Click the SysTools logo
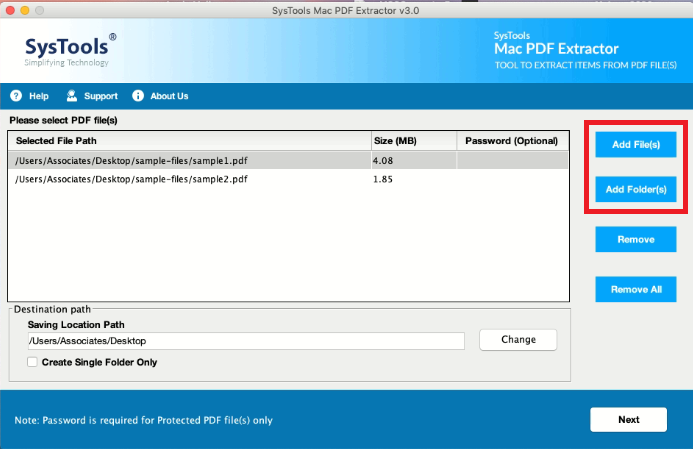Screen dimensions: 693x449 tap(71, 50)
